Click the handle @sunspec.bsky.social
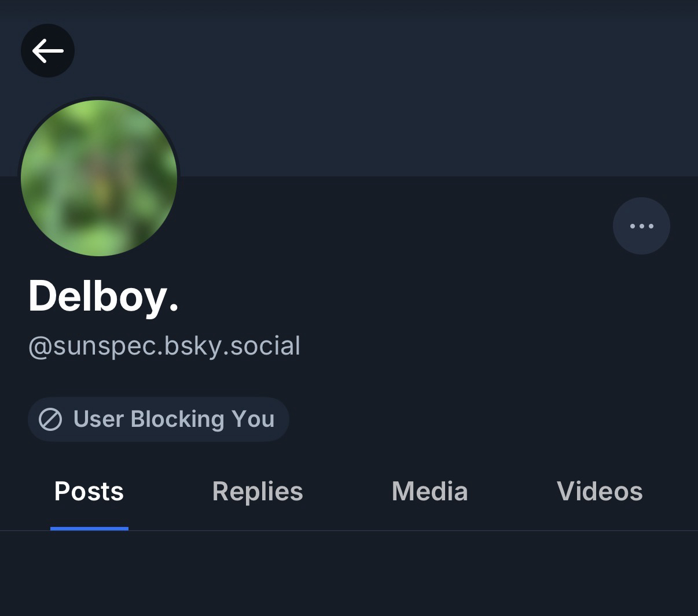This screenshot has height=616, width=698. (x=164, y=346)
